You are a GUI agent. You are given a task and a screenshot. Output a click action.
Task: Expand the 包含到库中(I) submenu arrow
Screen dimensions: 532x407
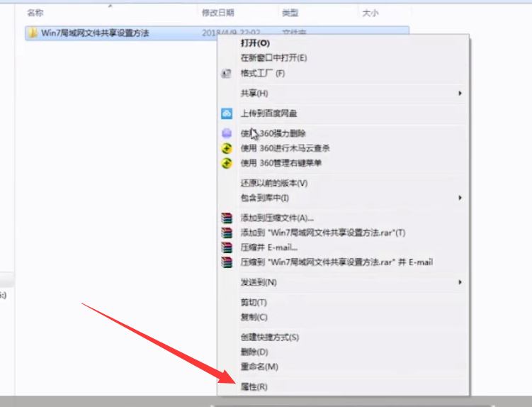point(460,198)
